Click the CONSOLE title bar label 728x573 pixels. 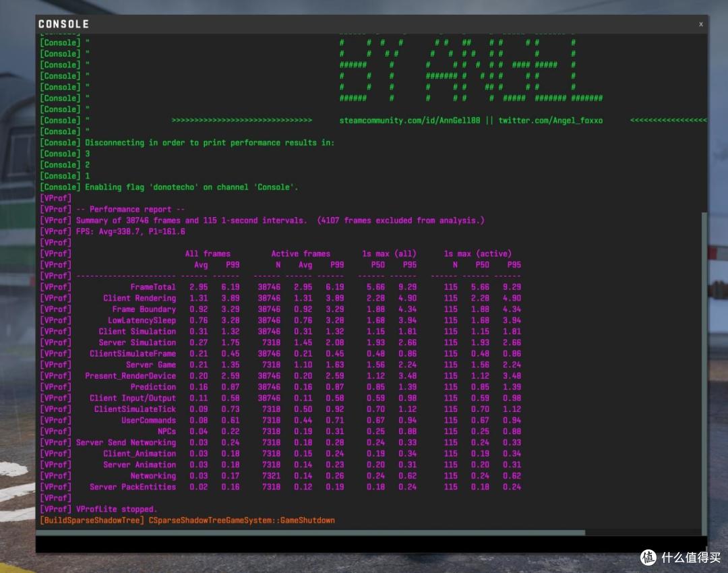pos(63,24)
